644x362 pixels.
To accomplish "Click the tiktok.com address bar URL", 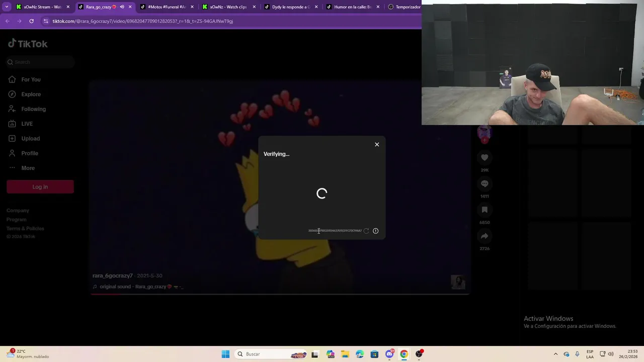I will tap(142, 21).
